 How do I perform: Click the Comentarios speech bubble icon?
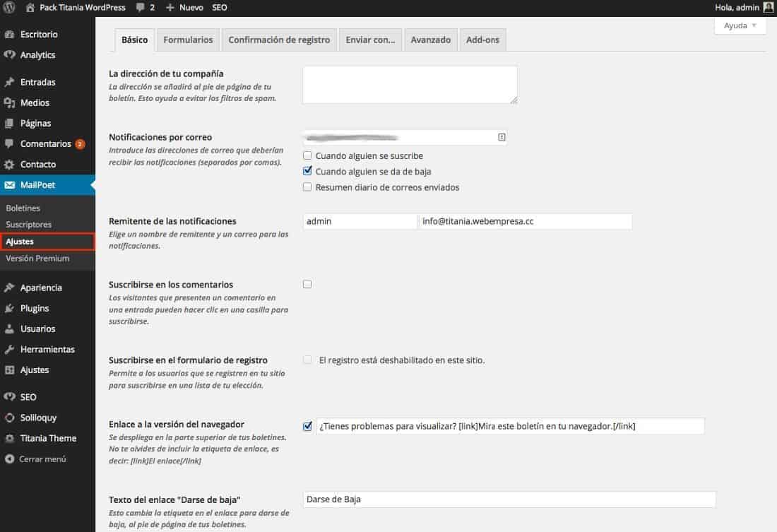click(9, 144)
